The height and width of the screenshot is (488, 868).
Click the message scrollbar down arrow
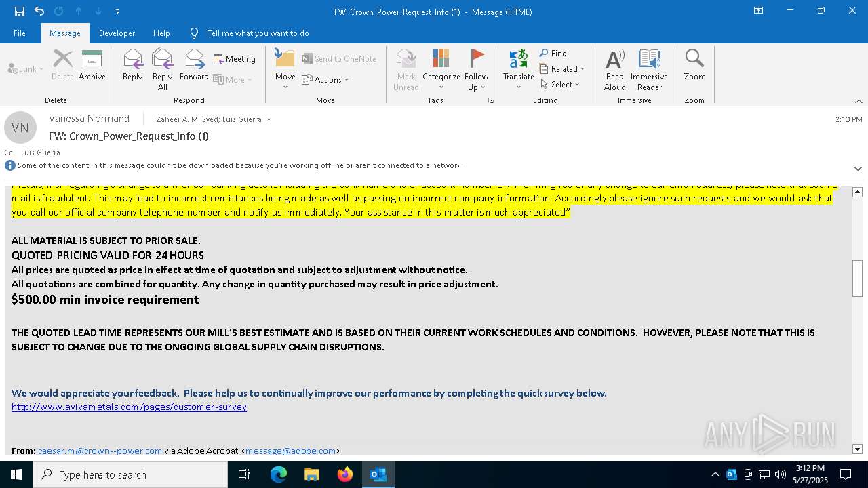pos(857,449)
